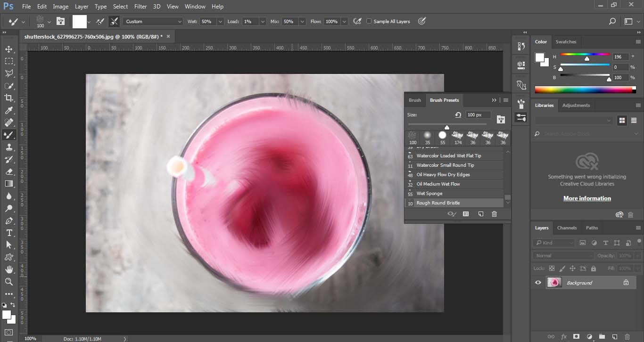Viewport: 644px width, 342px height.
Task: Delete layer using Layers panel trash icon
Action: pos(627,337)
